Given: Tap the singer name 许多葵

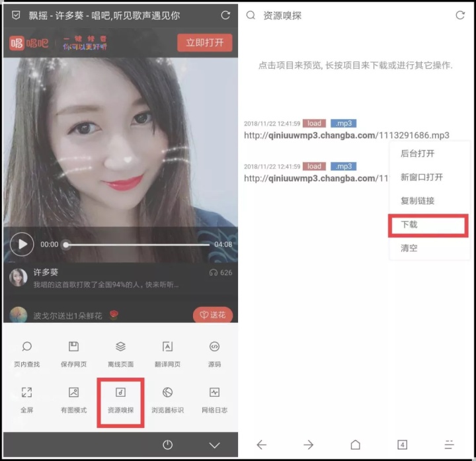Looking at the screenshot, I should [x=46, y=272].
